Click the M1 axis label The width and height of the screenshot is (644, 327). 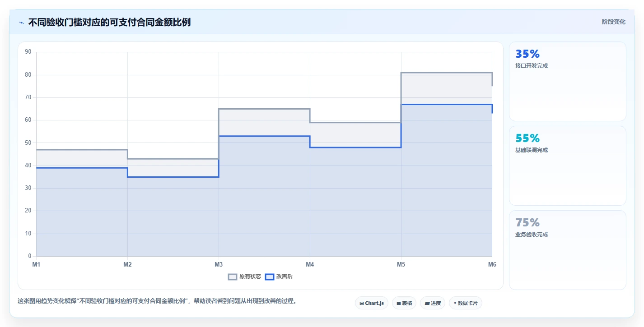[36, 264]
